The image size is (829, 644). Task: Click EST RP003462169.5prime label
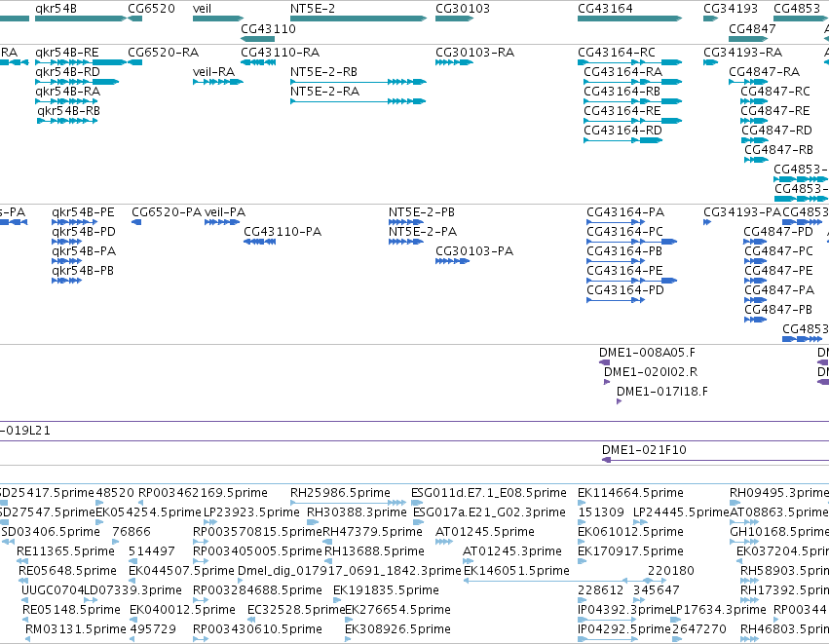click(203, 493)
